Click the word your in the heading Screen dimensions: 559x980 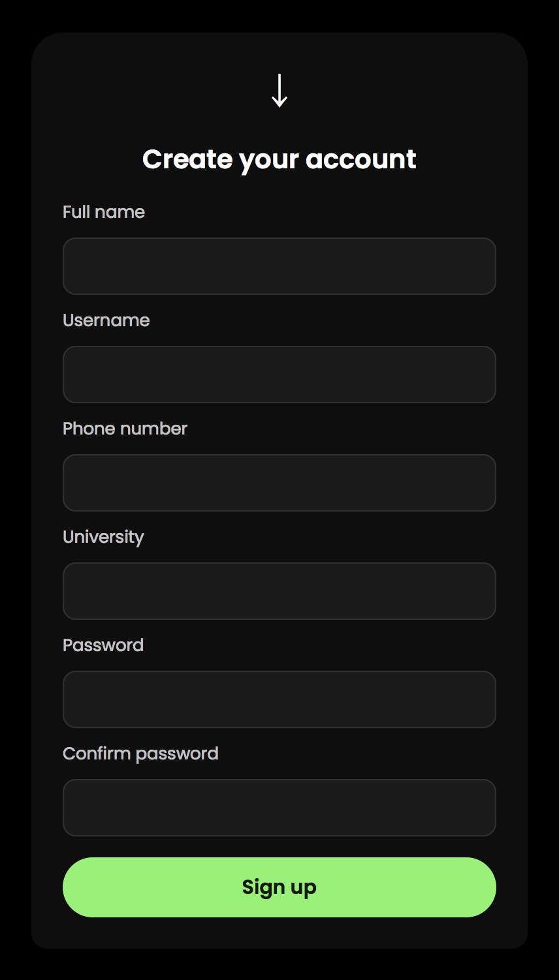point(268,161)
